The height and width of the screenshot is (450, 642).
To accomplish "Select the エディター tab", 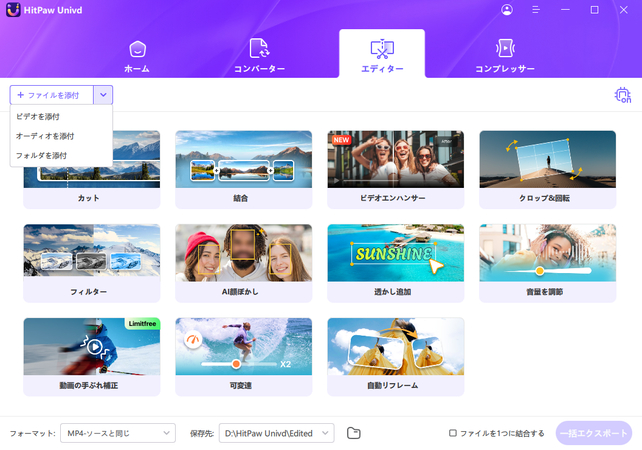I will point(382,54).
